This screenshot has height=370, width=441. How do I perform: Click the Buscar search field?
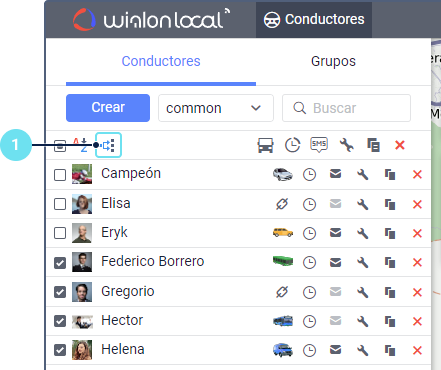click(346, 108)
